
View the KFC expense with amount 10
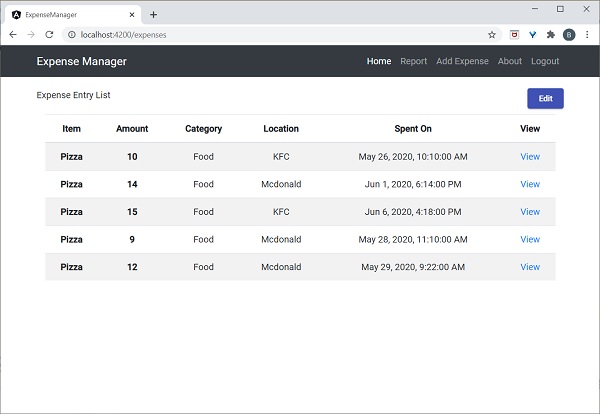(x=530, y=157)
